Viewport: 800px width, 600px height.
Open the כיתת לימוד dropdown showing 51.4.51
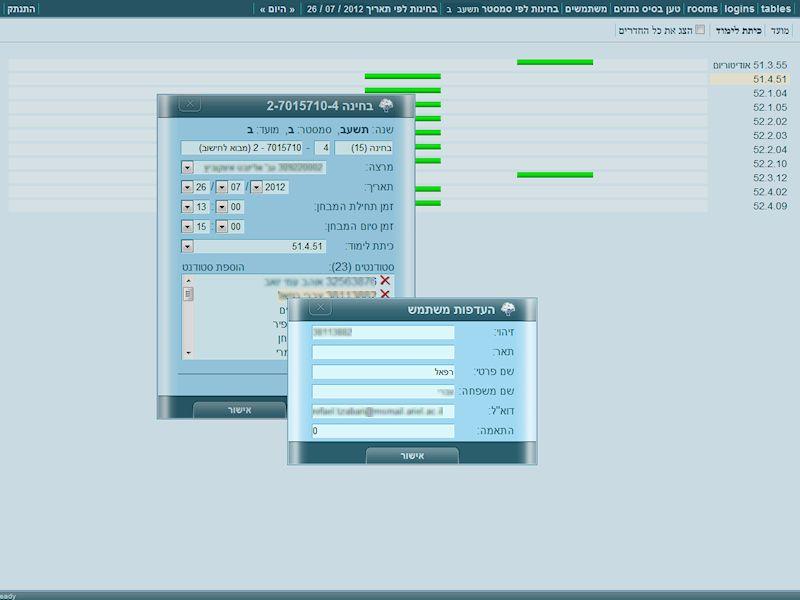(187, 246)
